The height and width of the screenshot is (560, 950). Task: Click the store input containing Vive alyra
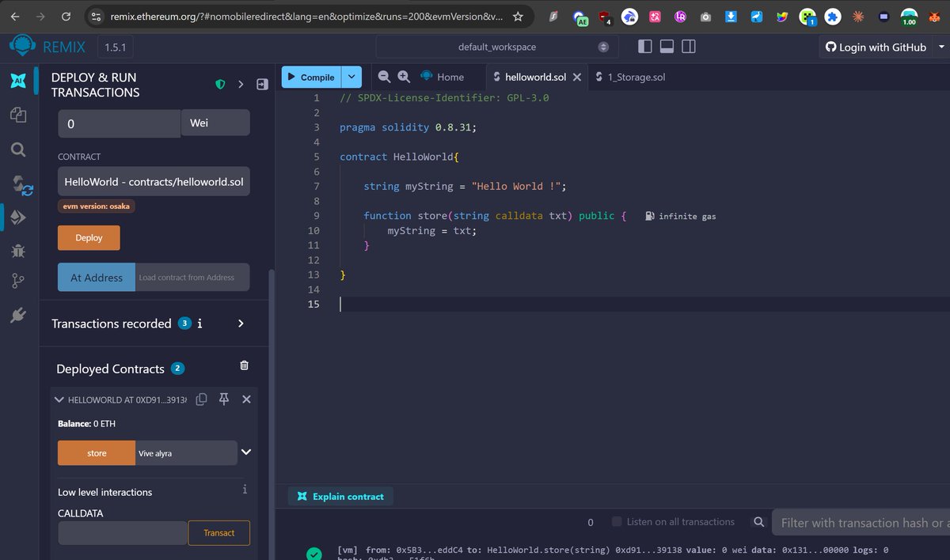click(x=186, y=453)
